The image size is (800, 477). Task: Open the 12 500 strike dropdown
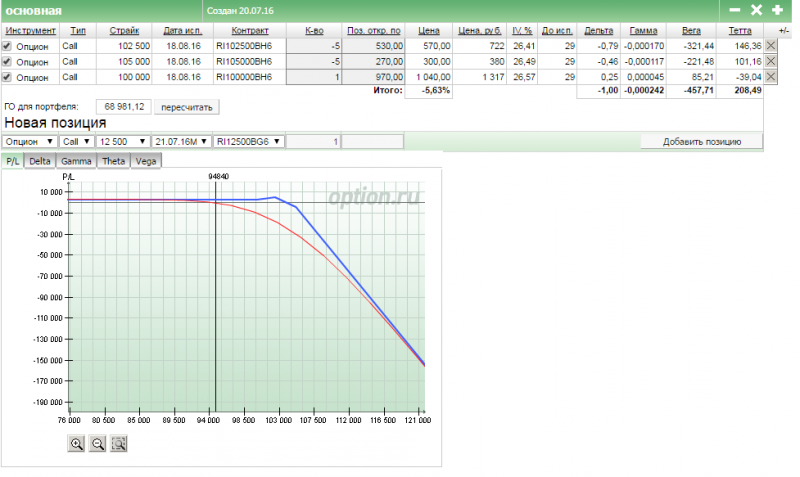[x=123, y=141]
